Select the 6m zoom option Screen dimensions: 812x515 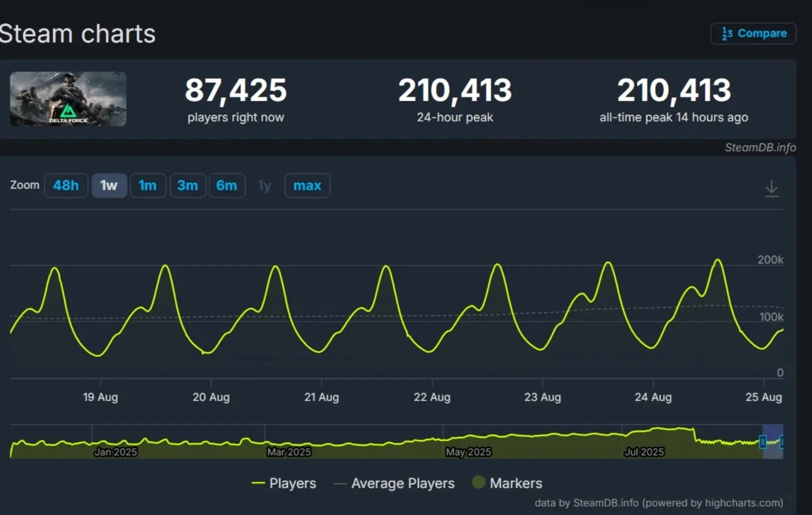coord(227,186)
